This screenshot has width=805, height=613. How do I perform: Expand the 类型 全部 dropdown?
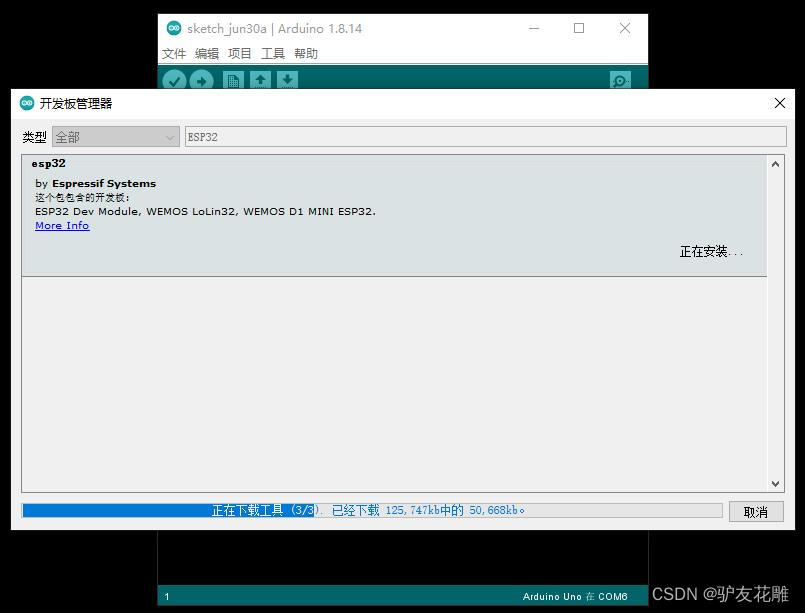click(x=116, y=137)
